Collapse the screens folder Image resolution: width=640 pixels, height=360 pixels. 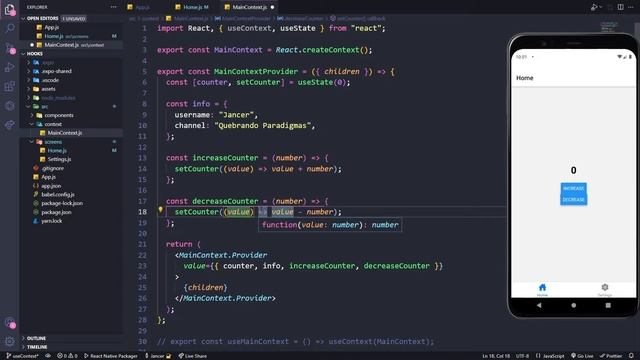[x=53, y=142]
